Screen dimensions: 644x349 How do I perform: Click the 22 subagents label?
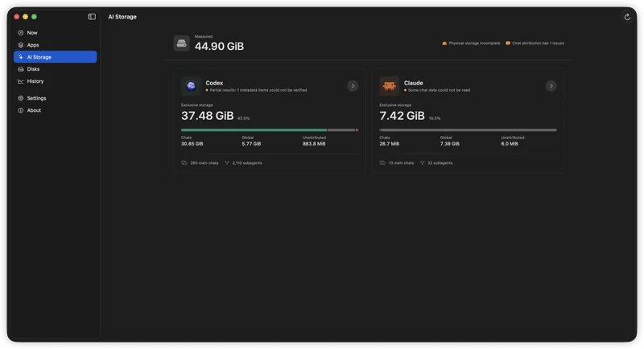[440, 163]
